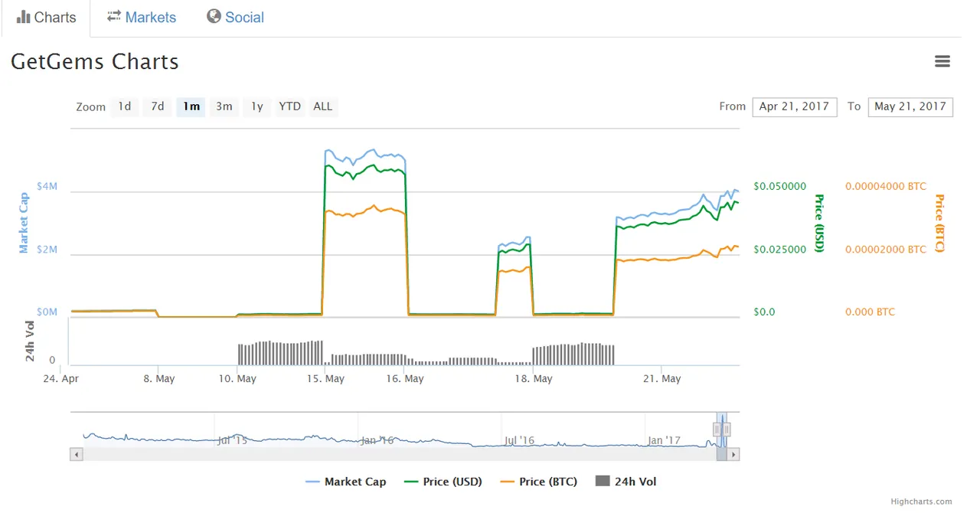This screenshot has height=513, width=980.
Task: Click the Jan '17 navigator label
Action: point(664,440)
